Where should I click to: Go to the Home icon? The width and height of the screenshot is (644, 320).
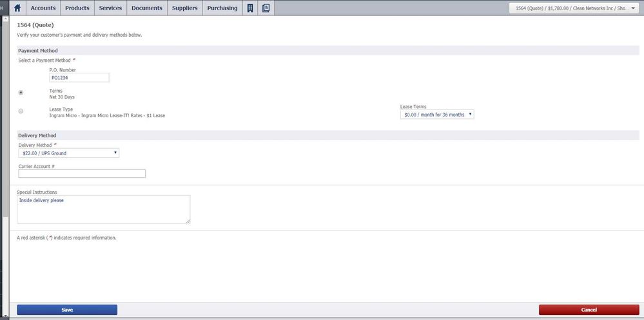17,8
